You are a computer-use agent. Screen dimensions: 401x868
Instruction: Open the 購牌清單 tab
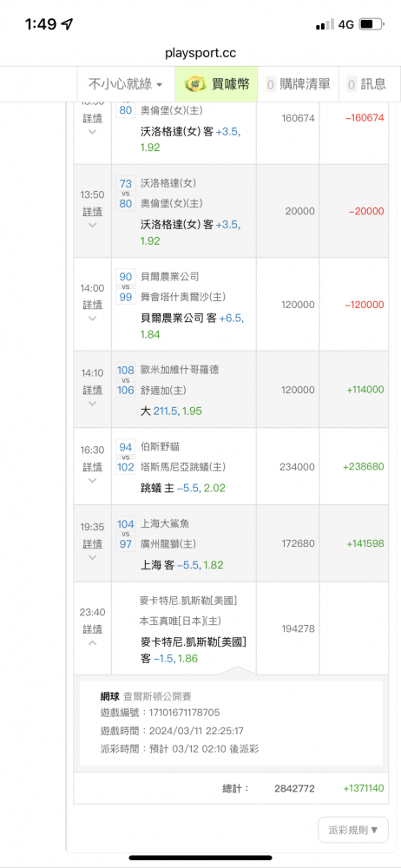click(298, 84)
